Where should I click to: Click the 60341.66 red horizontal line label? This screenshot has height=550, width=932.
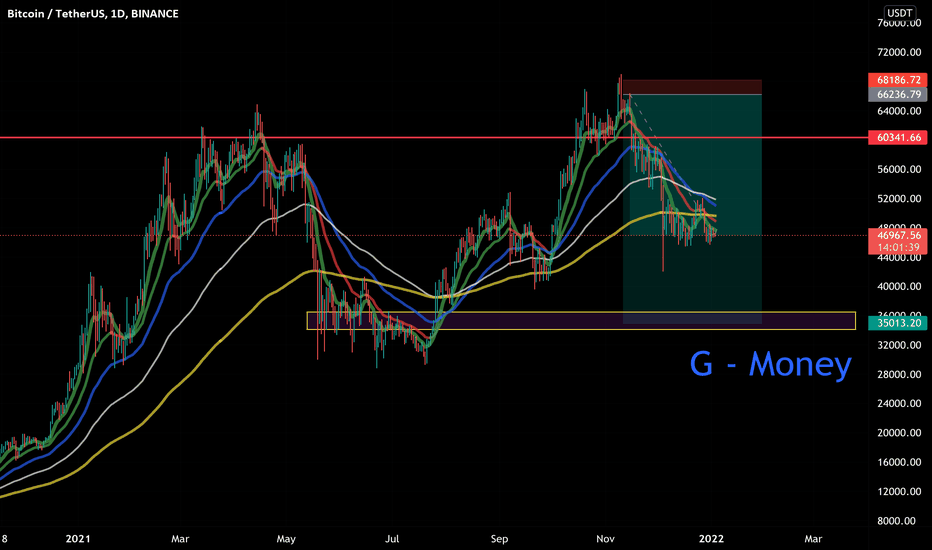(898, 137)
